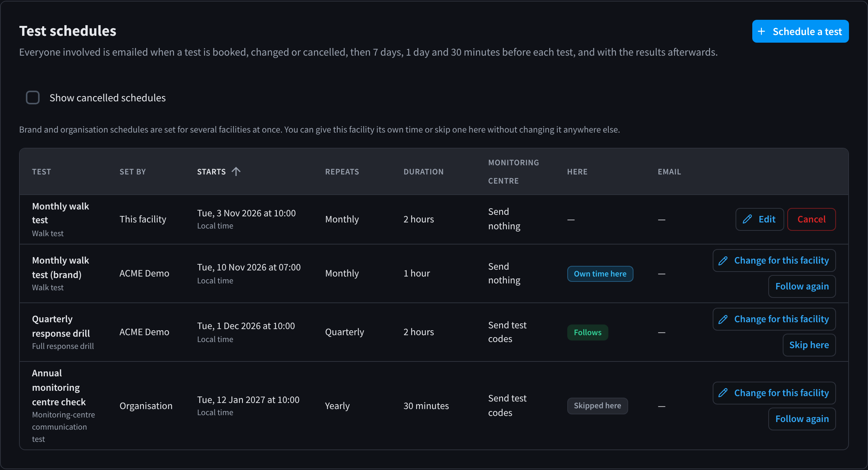Image resolution: width=868 pixels, height=470 pixels.
Task: Click the Duration column header
Action: [x=423, y=172]
